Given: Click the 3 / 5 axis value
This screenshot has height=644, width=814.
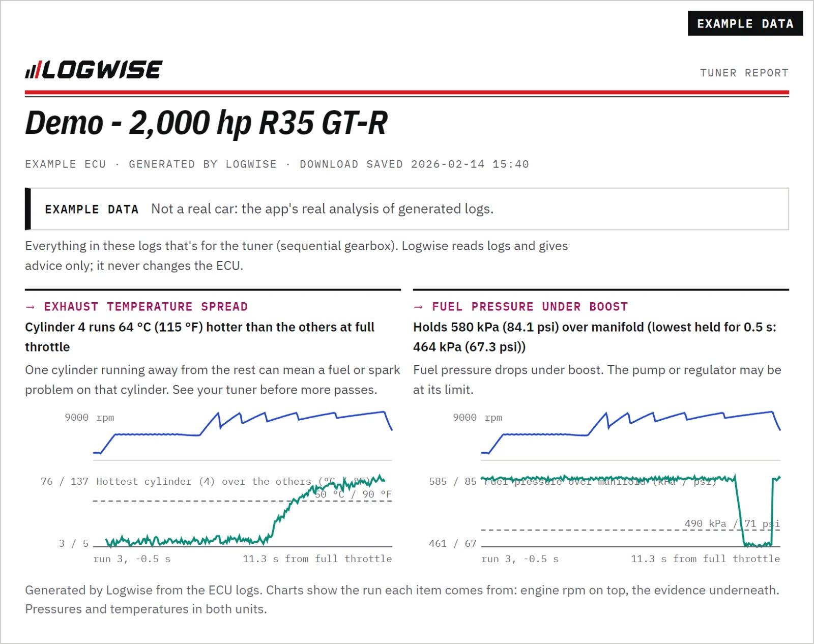Looking at the screenshot, I should 74,543.
